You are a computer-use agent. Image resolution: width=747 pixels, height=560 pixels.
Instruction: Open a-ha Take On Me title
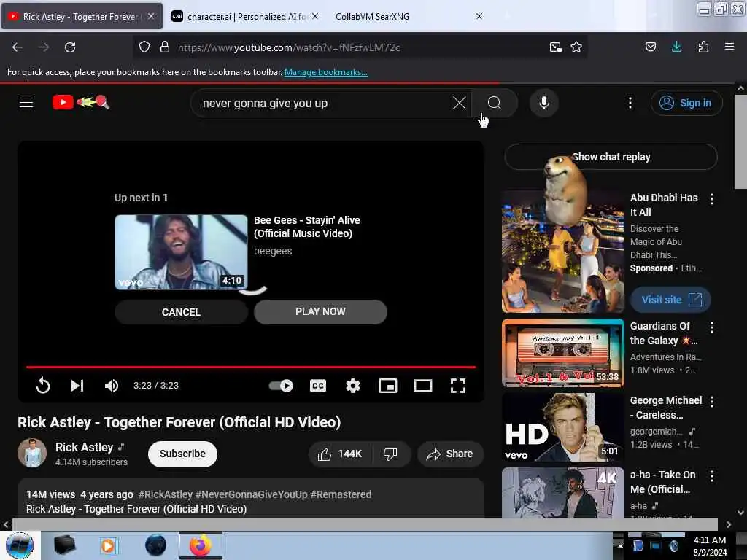click(662, 482)
